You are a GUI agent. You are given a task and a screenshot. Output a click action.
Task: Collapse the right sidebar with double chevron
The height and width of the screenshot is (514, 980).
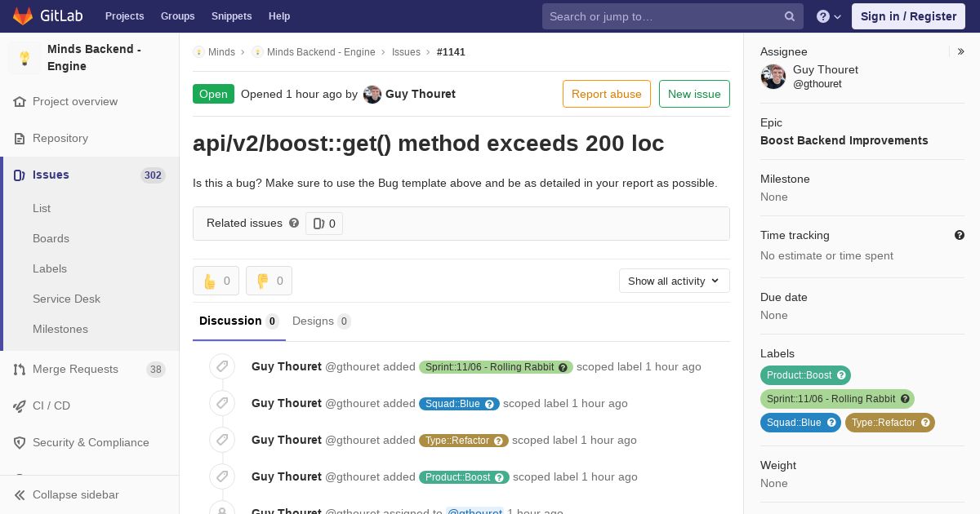[961, 51]
